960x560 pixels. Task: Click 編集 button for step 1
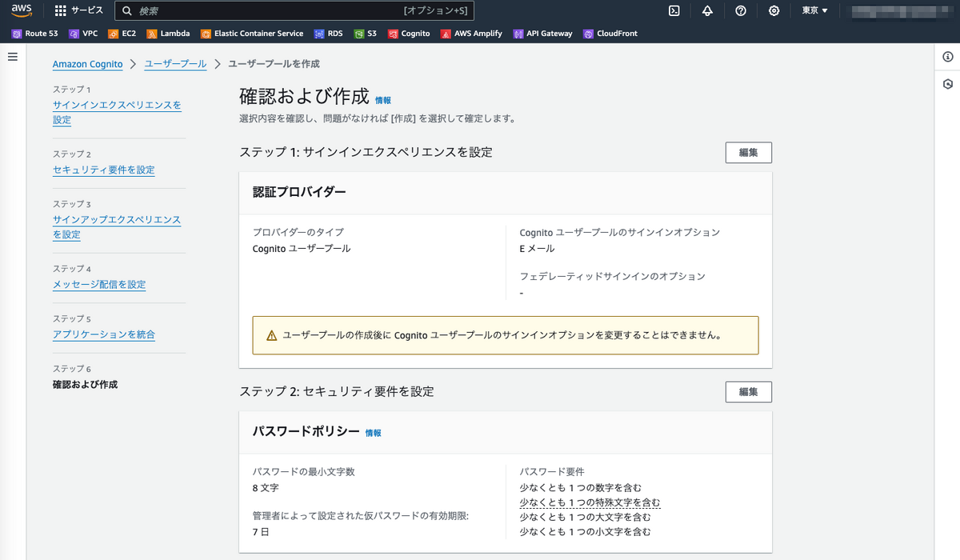pos(748,152)
